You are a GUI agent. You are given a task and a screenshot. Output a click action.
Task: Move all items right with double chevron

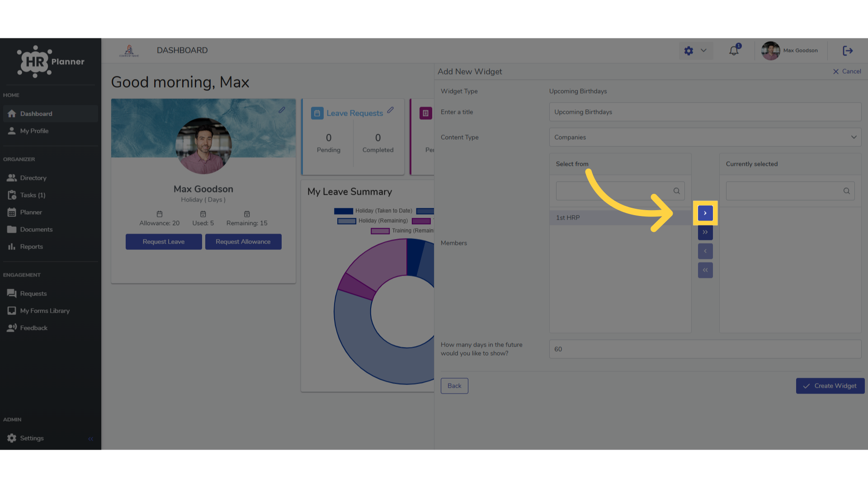tap(705, 232)
